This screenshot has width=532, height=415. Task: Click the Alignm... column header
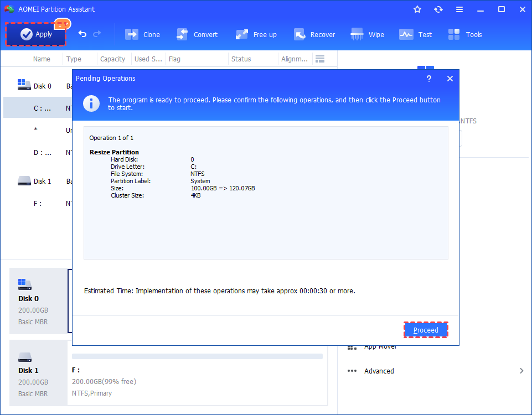[x=294, y=59]
